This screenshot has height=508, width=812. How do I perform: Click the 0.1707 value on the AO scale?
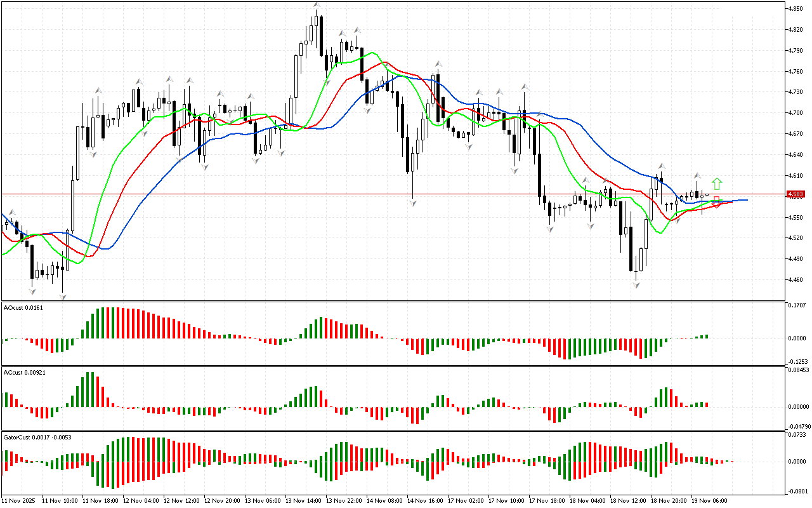point(797,306)
